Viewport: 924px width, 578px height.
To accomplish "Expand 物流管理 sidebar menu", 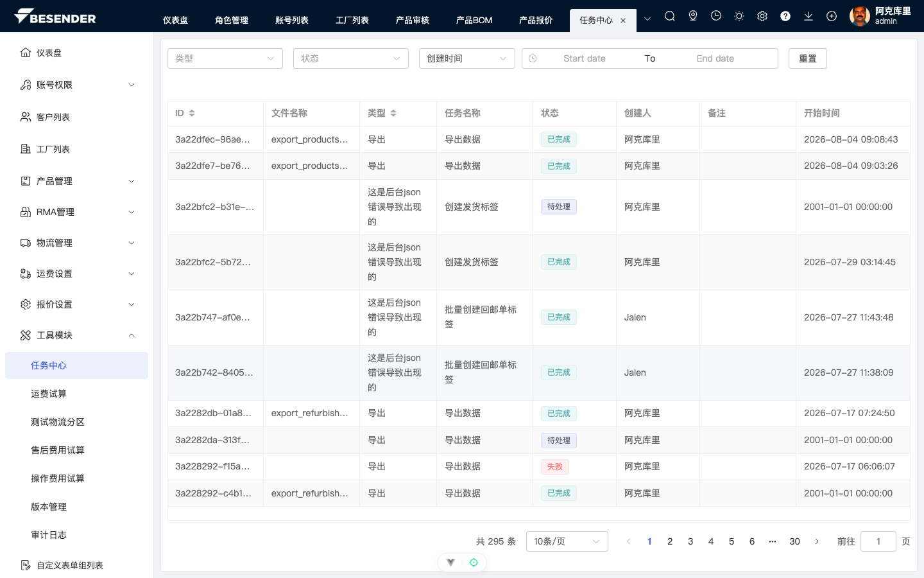I will 77,243.
